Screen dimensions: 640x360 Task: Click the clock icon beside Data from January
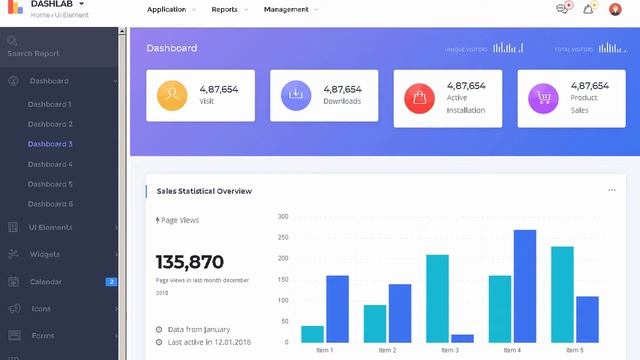(159, 329)
